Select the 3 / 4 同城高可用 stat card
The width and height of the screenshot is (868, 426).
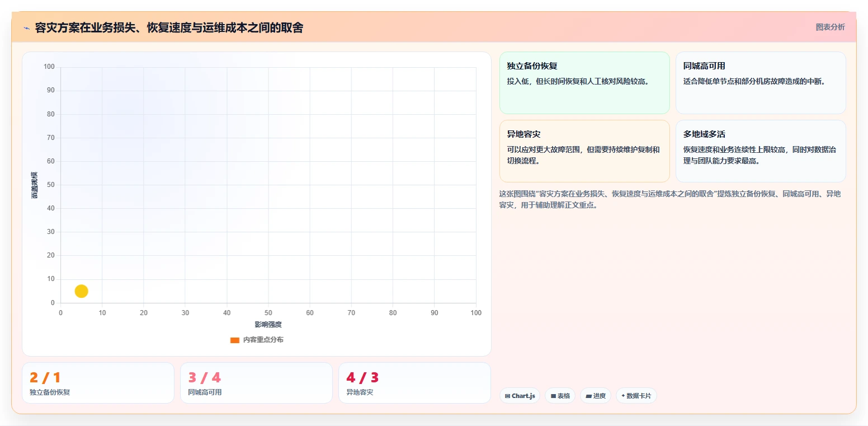256,383
